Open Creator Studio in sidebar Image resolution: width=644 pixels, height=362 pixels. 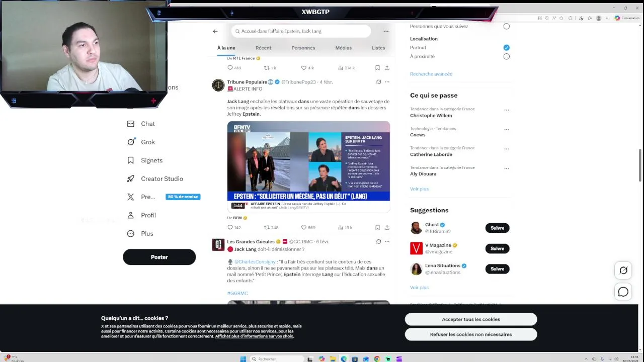tap(155, 179)
